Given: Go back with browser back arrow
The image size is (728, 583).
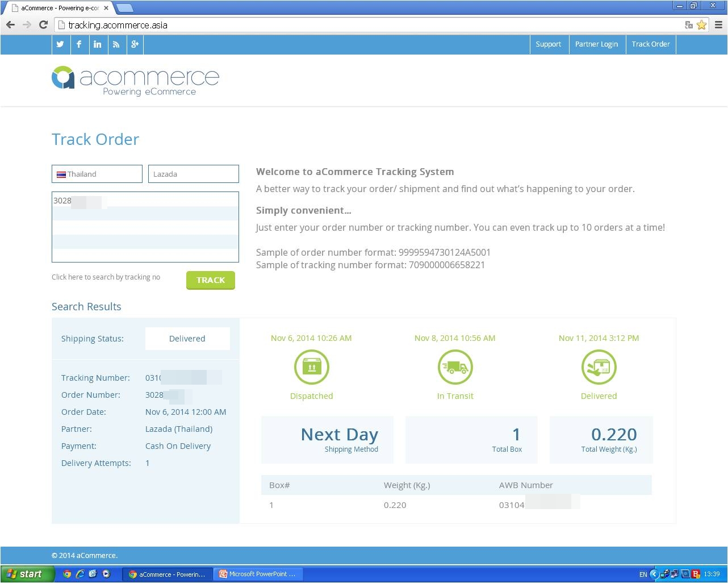Looking at the screenshot, I should pyautogui.click(x=10, y=24).
